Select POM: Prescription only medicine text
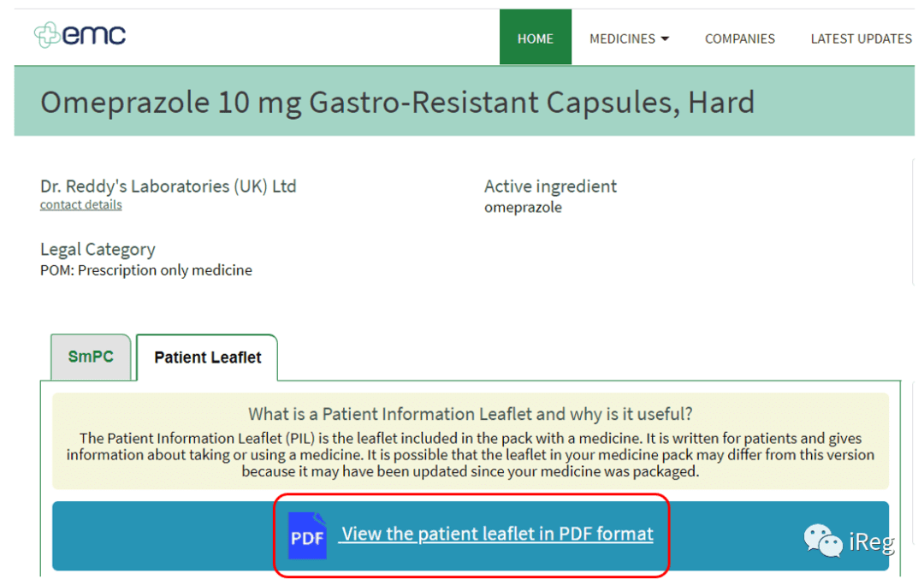The image size is (924, 585). click(146, 270)
